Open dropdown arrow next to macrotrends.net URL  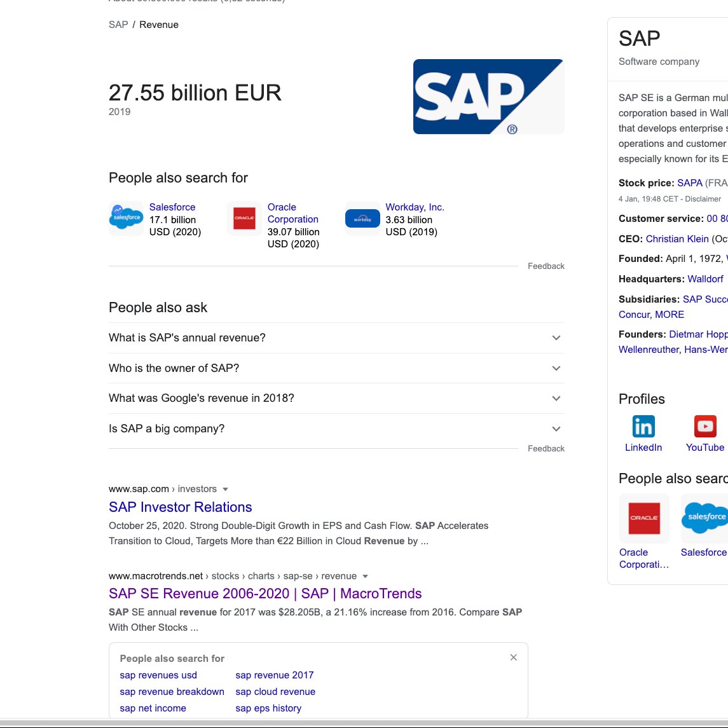coord(366,576)
